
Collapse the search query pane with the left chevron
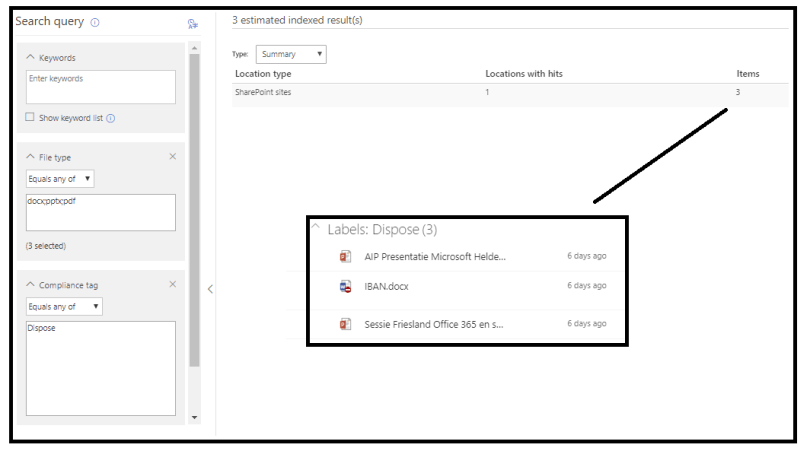pos(210,289)
